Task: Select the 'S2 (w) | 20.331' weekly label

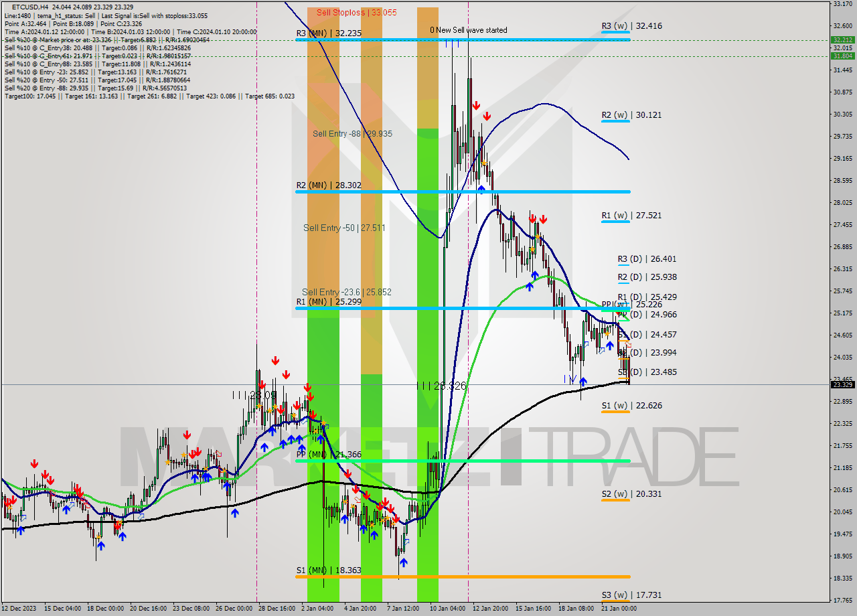Action: coord(631,494)
